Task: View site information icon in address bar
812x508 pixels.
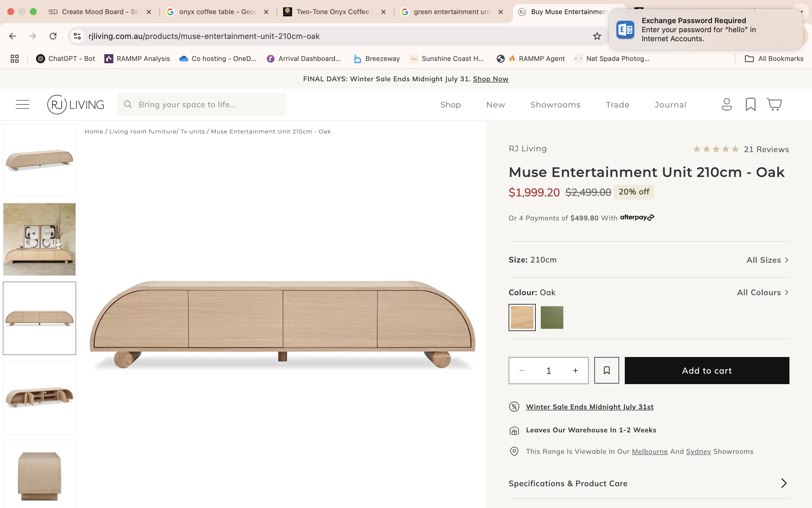Action: [x=78, y=36]
